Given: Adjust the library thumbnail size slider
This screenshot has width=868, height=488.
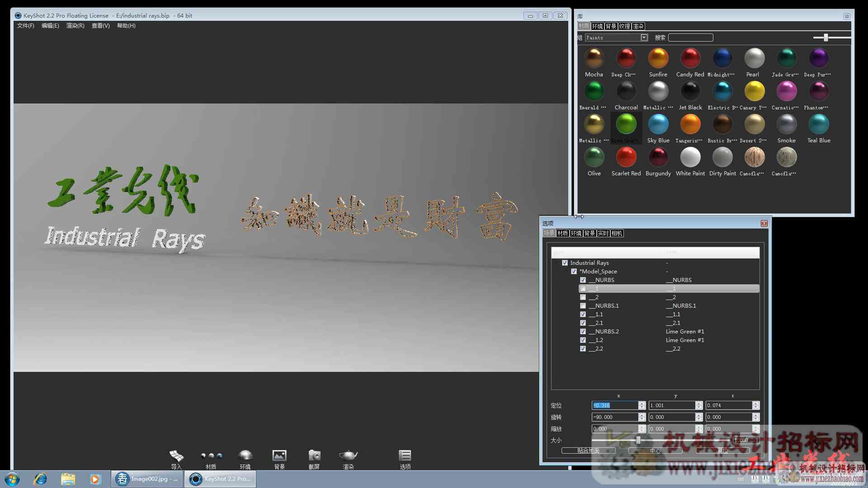Looking at the screenshot, I should coord(826,38).
